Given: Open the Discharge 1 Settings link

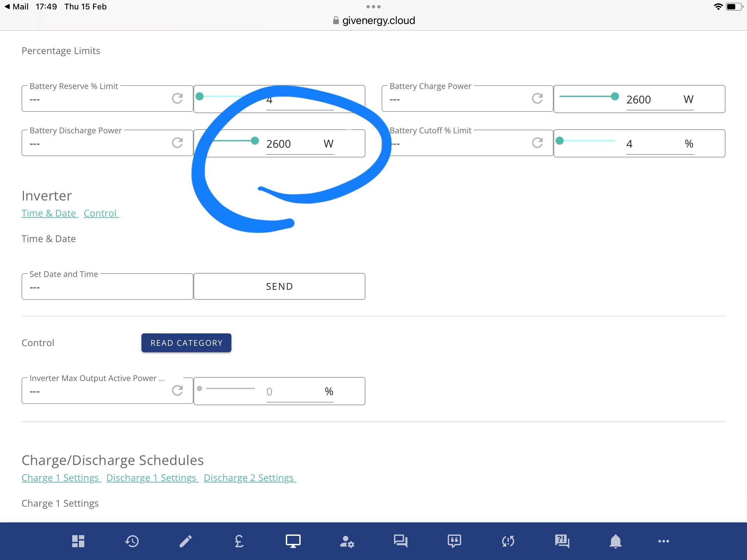Looking at the screenshot, I should pyautogui.click(x=152, y=478).
